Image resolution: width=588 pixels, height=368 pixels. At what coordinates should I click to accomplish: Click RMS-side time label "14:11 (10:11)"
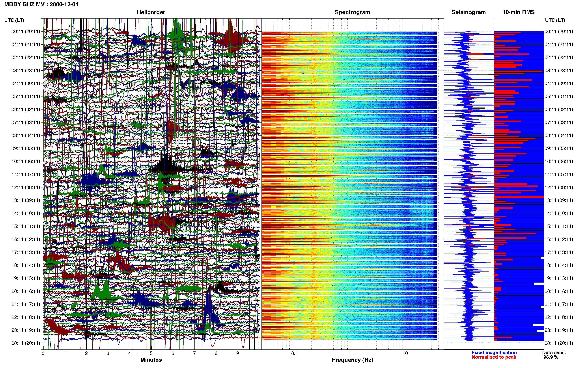(559, 213)
